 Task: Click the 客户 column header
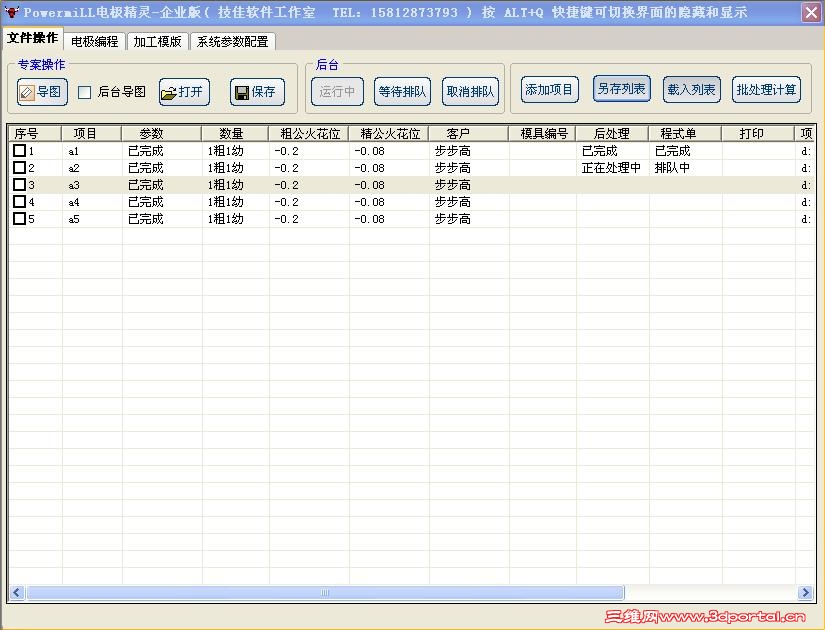[469, 134]
